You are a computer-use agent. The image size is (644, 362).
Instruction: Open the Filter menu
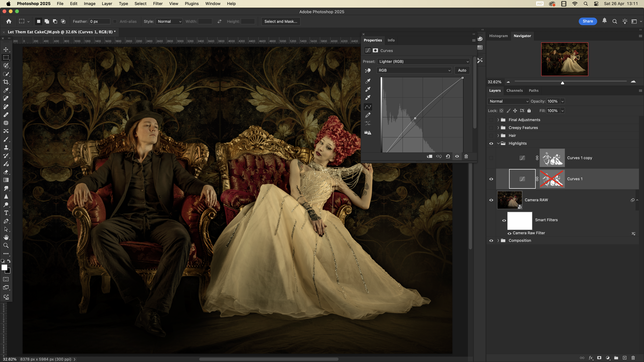point(158,4)
